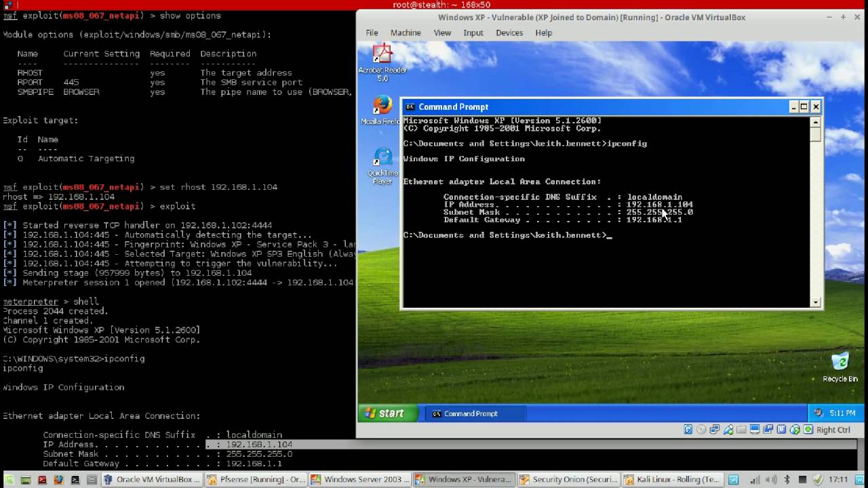Click the XP system tray notification icon
868x488 pixels.
point(818,413)
